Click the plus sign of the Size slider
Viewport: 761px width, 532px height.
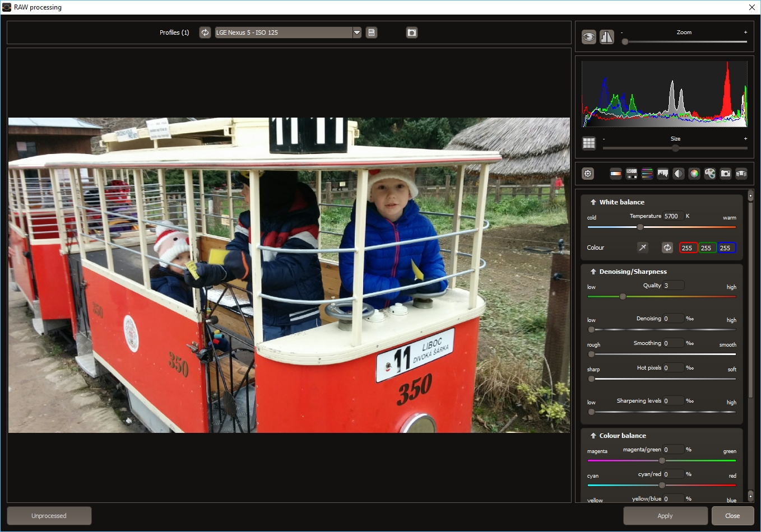[745, 138]
